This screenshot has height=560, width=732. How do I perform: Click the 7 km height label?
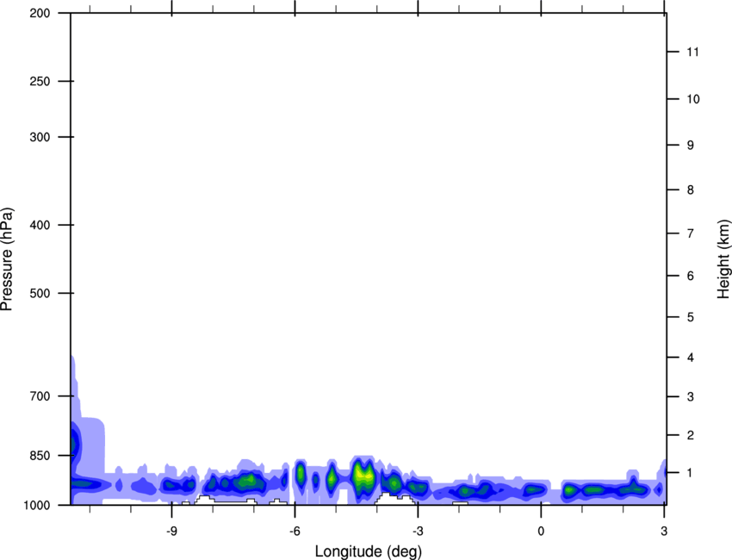691,233
